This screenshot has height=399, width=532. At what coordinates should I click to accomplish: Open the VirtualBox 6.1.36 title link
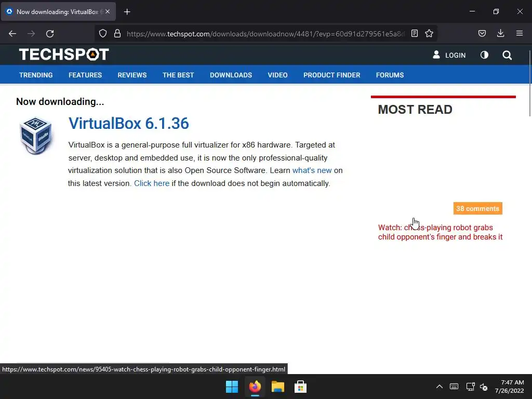coord(129,123)
